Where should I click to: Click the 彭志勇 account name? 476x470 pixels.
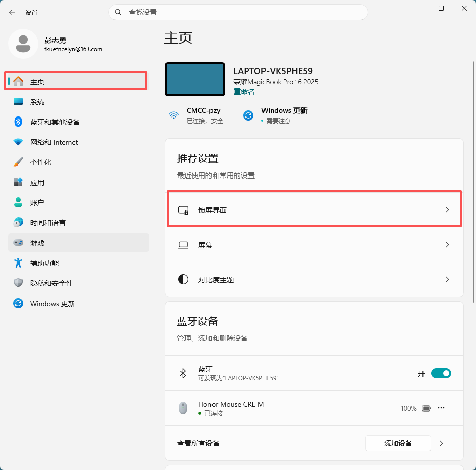[55, 40]
